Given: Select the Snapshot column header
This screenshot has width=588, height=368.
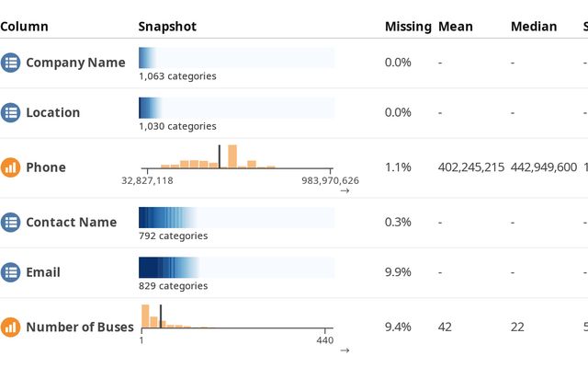Looking at the screenshot, I should [167, 27].
